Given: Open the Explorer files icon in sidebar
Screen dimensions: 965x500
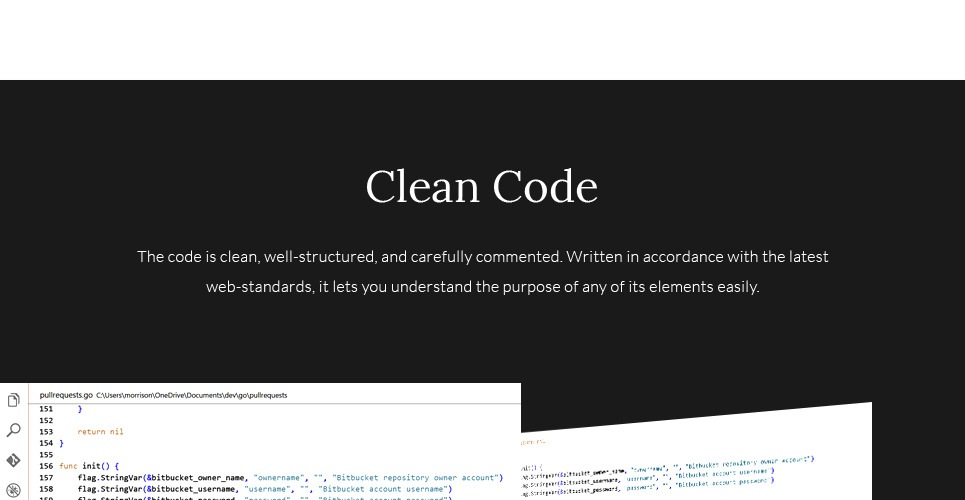Looking at the screenshot, I should [13, 400].
